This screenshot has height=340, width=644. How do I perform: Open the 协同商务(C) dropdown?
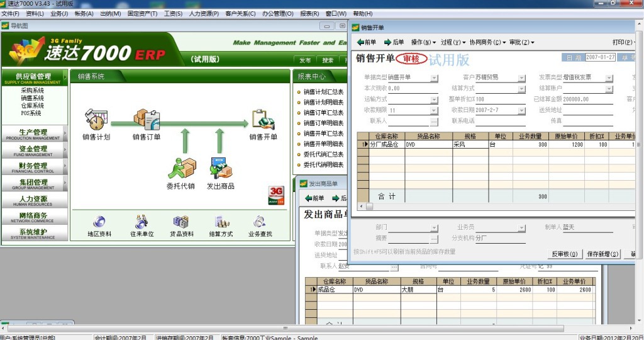pyautogui.click(x=487, y=42)
